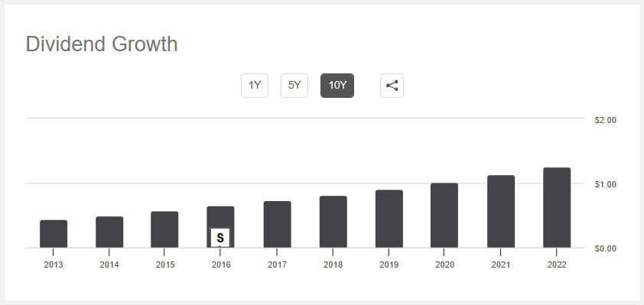This screenshot has height=305, width=644.
Task: Click the S split marker on 2016
Action: pyautogui.click(x=220, y=238)
